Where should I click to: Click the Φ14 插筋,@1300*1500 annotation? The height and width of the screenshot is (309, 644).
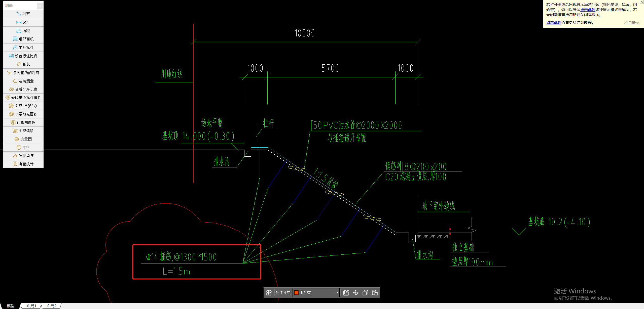click(x=181, y=257)
